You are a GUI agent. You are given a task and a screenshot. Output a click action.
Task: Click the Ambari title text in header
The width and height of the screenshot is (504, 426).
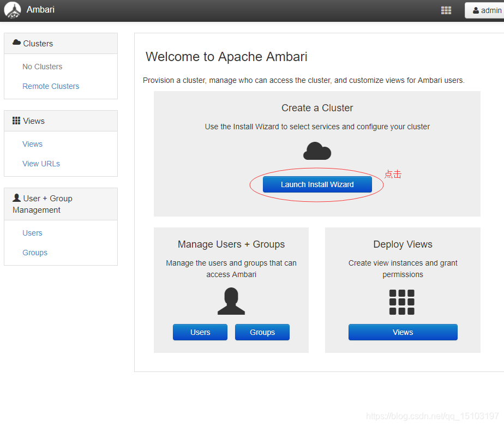pos(40,10)
